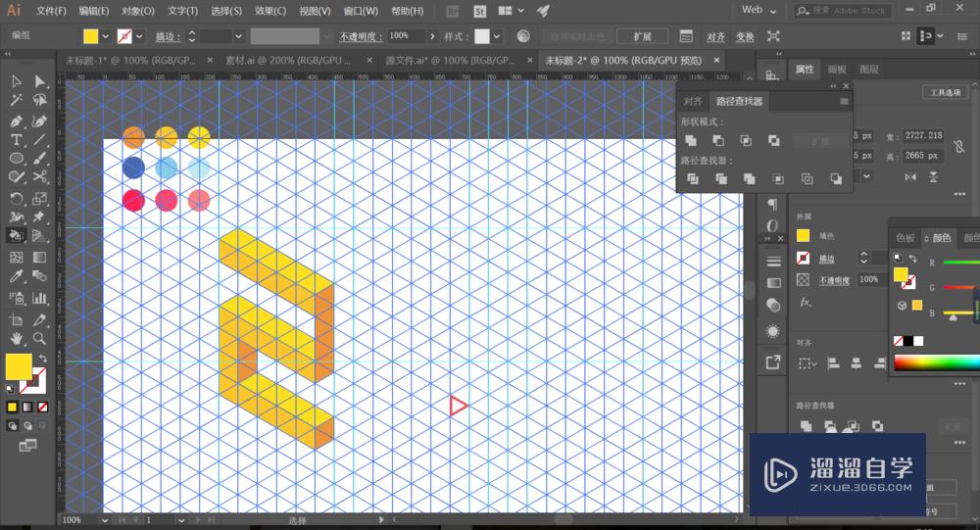Viewport: 980px width, 530px height.
Task: Open the recolor artwork wheel icon
Action: coord(523,36)
